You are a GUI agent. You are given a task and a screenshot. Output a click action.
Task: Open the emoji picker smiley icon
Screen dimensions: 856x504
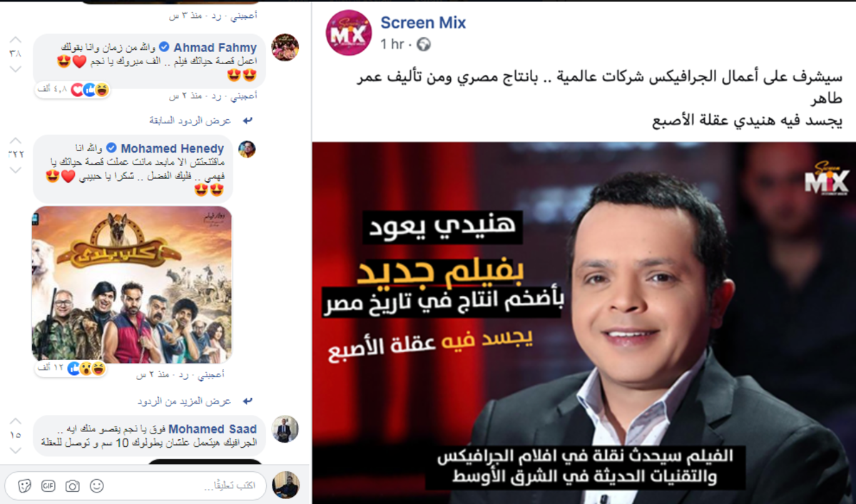97,485
